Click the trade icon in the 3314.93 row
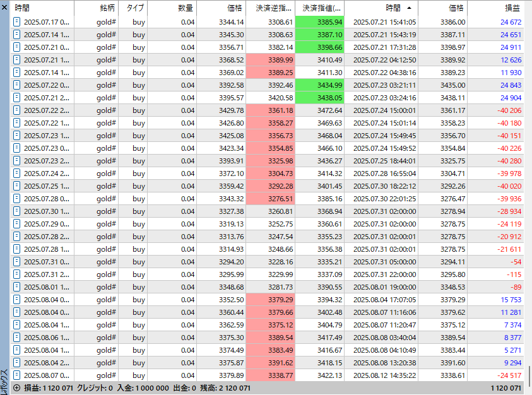532x395 pixels. coord(16,249)
